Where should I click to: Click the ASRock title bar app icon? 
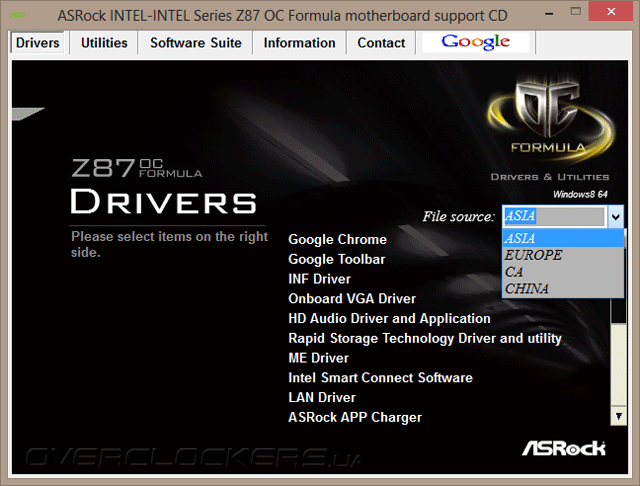tap(18, 16)
